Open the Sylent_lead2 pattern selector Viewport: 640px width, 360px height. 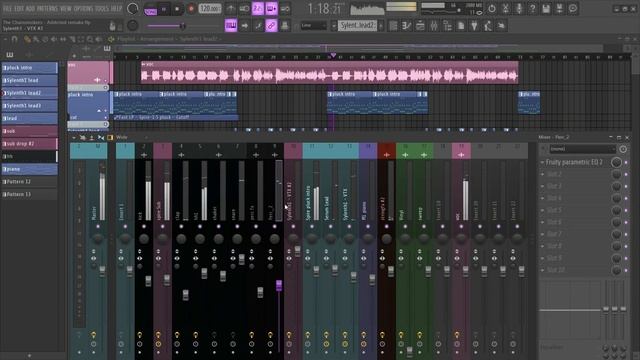point(358,26)
